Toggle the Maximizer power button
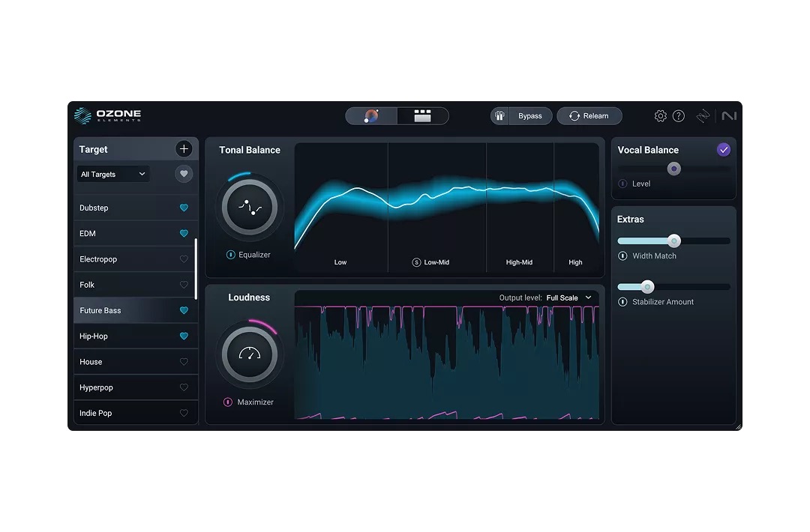The image size is (810, 532). coord(228,402)
